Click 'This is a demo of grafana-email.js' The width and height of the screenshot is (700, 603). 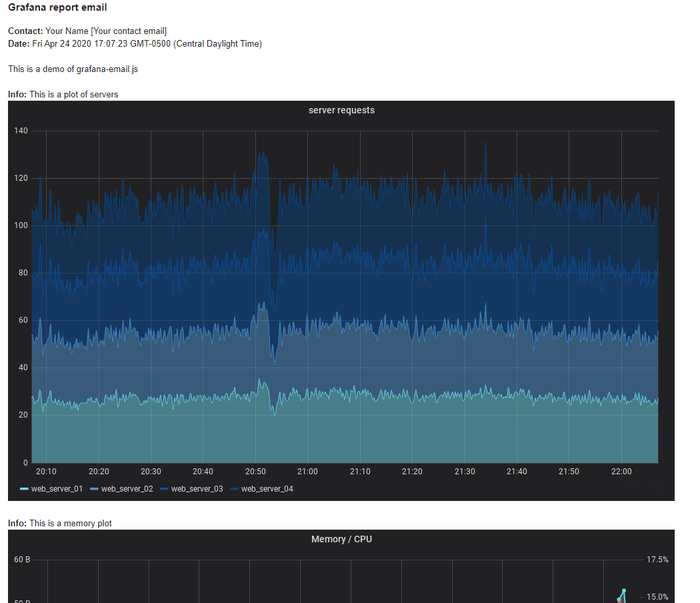(x=73, y=69)
